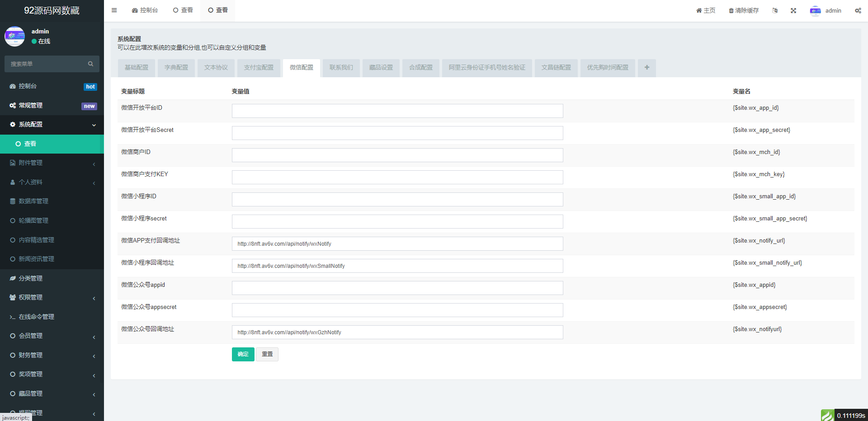Click the trash icon for 清除缓存

tap(731, 11)
